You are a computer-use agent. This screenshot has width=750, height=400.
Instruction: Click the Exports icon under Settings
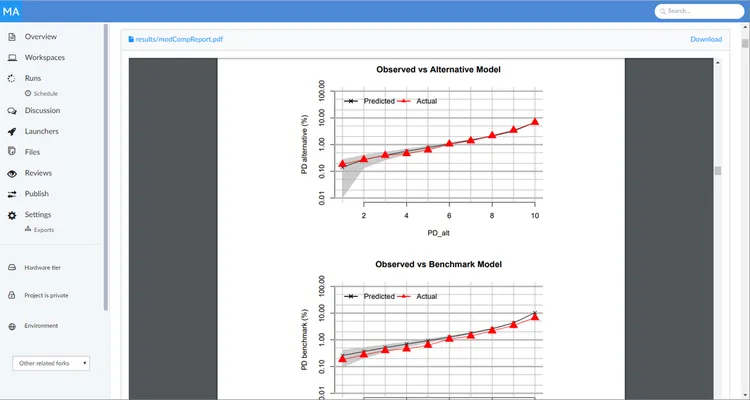[x=28, y=229]
